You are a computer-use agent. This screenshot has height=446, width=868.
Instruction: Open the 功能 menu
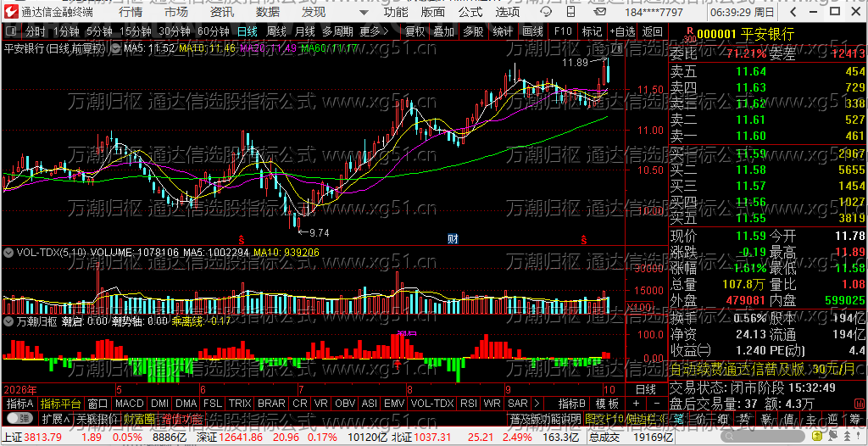click(396, 12)
